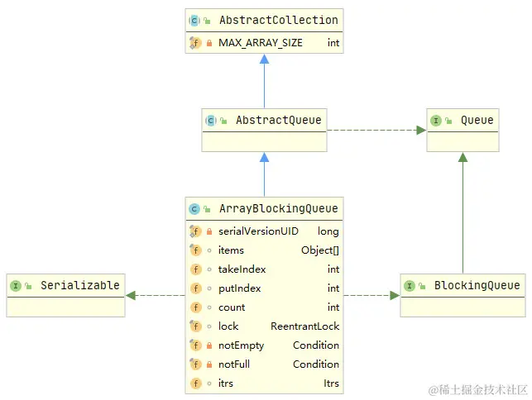Click the public visibility icon on ArrayBlockingQueue
The width and height of the screenshot is (532, 400).
tap(207, 209)
